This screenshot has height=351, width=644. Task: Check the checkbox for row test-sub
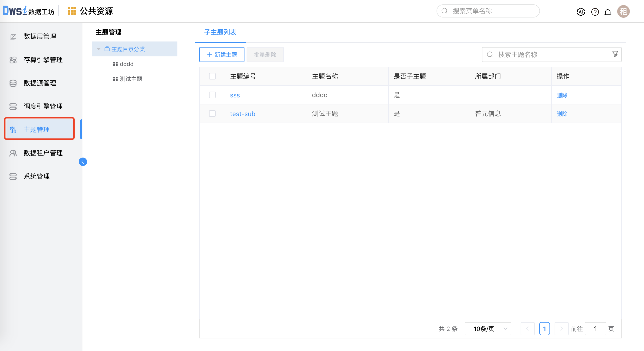click(x=212, y=113)
